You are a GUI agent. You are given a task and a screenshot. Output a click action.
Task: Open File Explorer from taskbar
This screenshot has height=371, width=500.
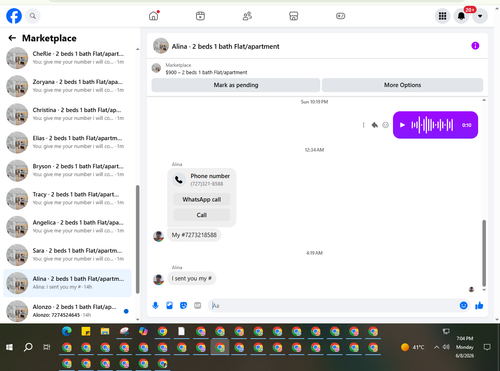pos(105,331)
